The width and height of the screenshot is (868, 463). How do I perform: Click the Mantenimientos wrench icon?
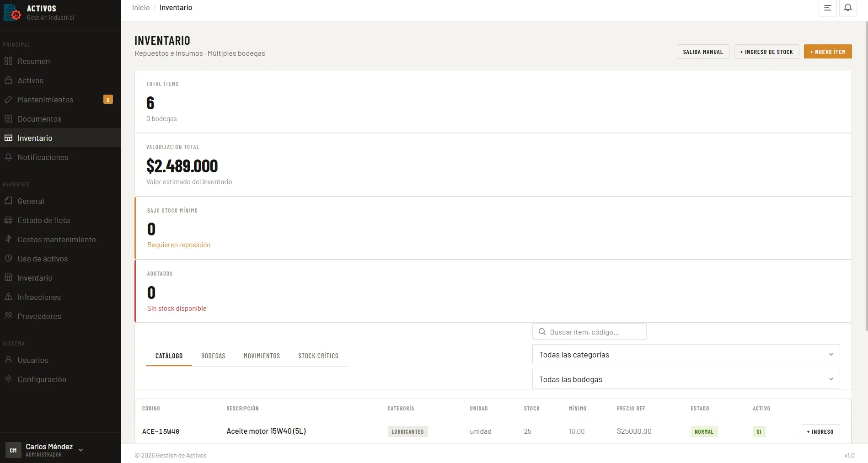click(x=9, y=99)
